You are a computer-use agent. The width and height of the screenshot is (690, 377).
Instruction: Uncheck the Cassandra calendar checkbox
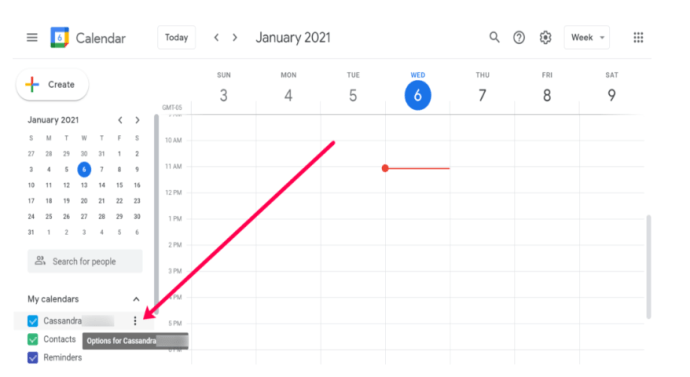point(33,321)
